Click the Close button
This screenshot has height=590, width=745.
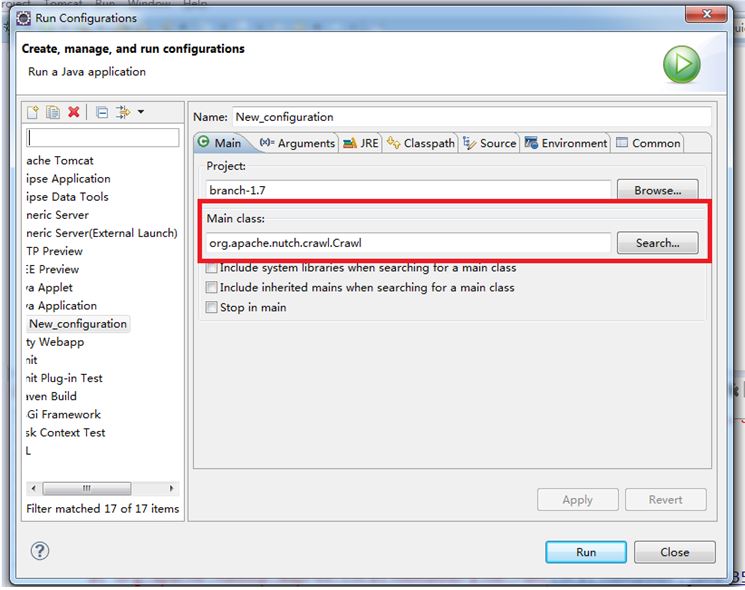click(675, 552)
